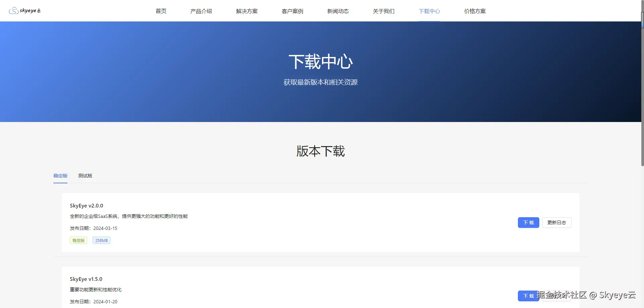Click the 下载中心 banner heading

pyautogui.click(x=321, y=62)
